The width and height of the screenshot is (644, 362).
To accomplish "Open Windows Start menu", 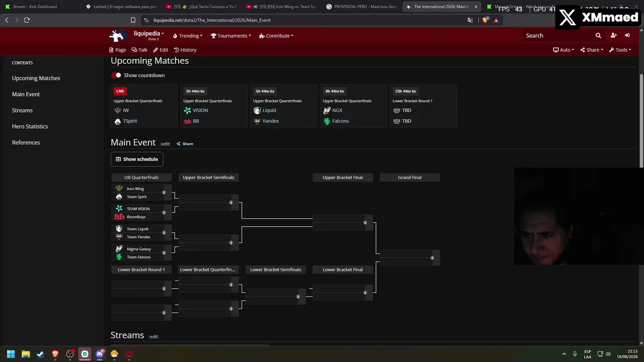I will tap(11, 354).
